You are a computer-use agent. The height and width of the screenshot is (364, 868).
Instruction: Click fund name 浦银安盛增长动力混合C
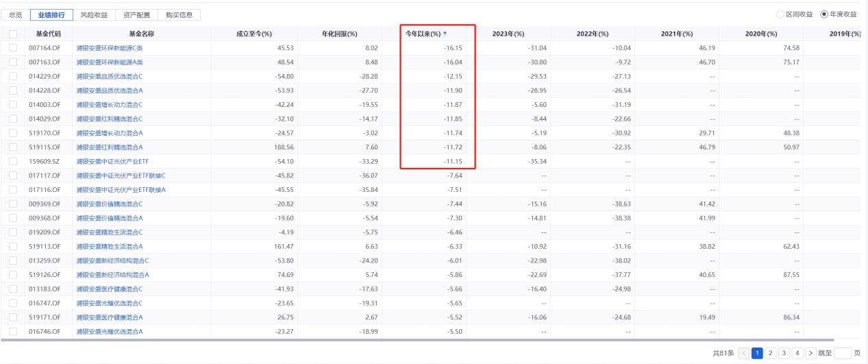[110, 104]
